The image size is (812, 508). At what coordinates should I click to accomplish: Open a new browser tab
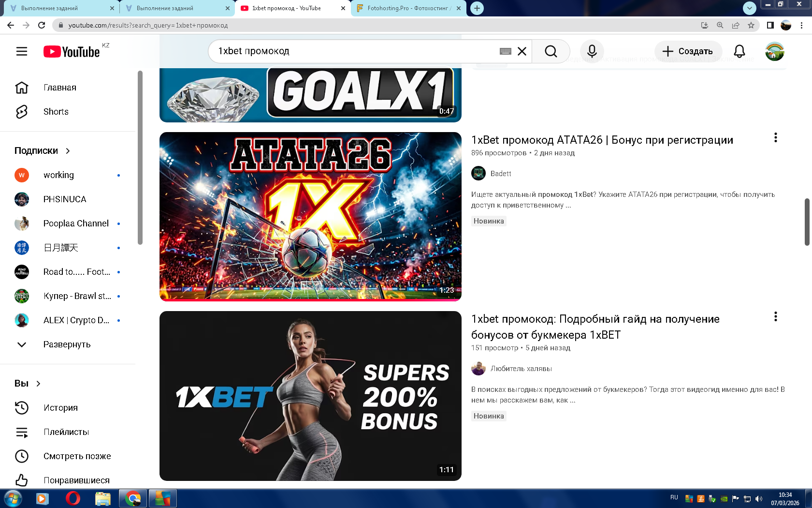click(x=477, y=8)
